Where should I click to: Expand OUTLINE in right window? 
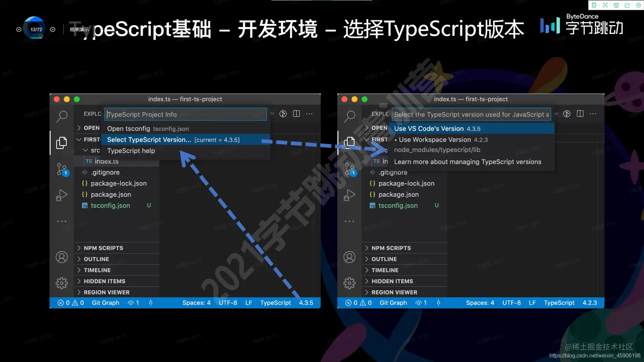[405, 259]
